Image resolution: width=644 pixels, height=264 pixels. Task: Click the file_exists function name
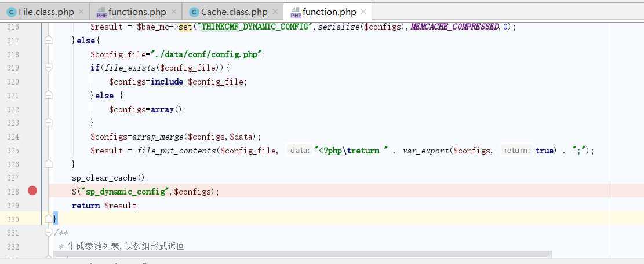tap(130, 68)
